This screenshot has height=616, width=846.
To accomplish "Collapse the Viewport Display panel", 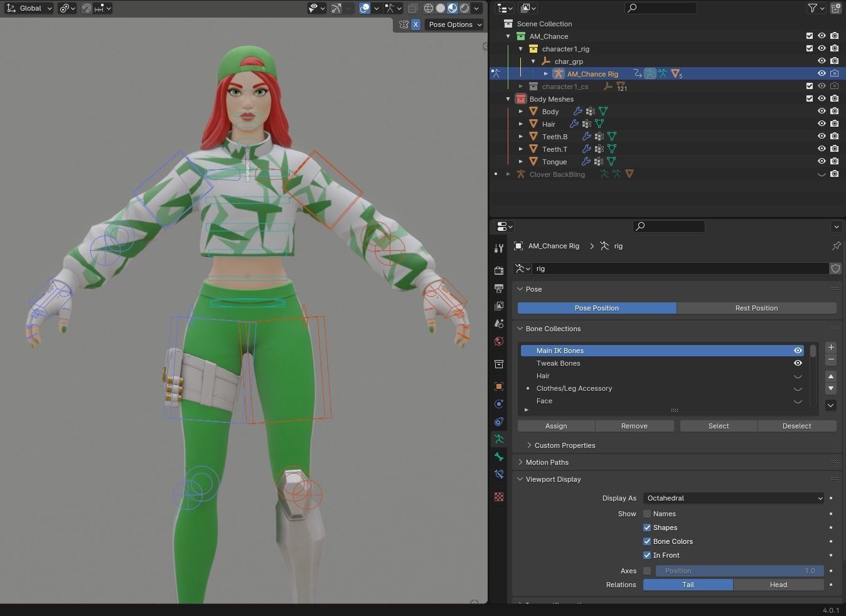I will coord(520,479).
